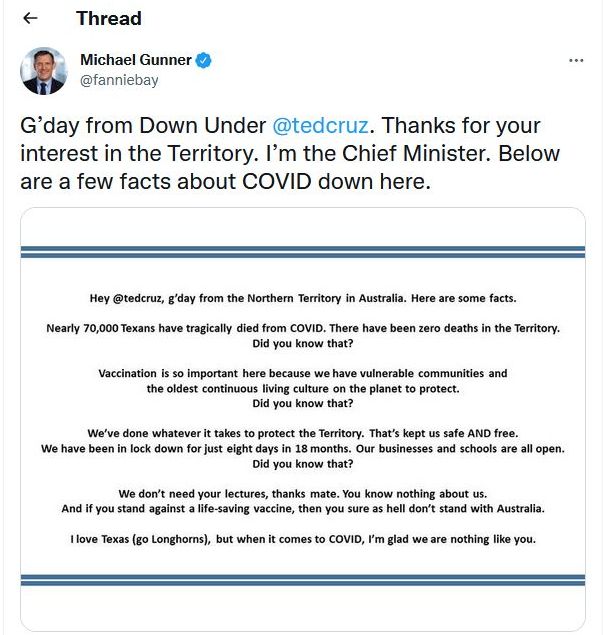Image resolution: width=603 pixels, height=635 pixels.
Task: Click the "I love Texas (go Longhorns)" line
Action: (302, 539)
